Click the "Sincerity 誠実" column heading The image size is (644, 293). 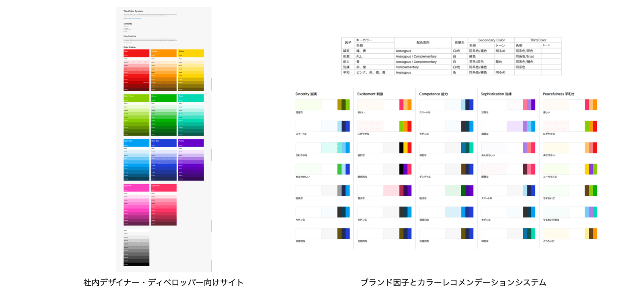click(x=306, y=94)
